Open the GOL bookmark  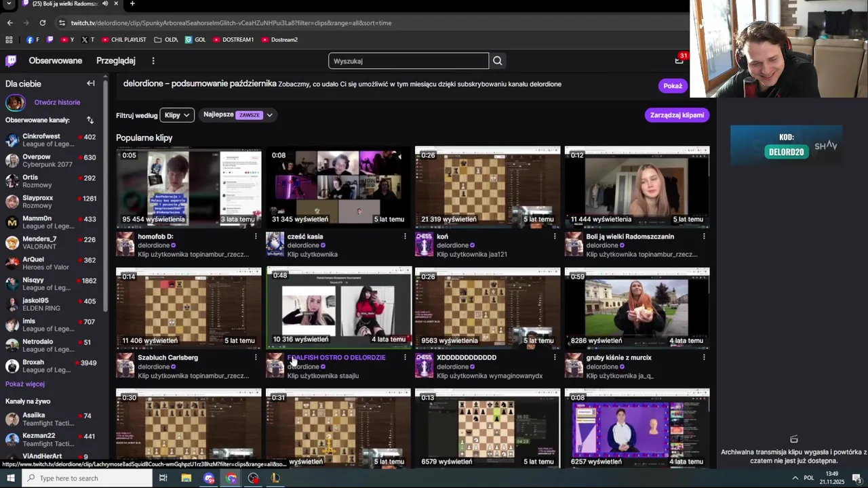point(195,39)
